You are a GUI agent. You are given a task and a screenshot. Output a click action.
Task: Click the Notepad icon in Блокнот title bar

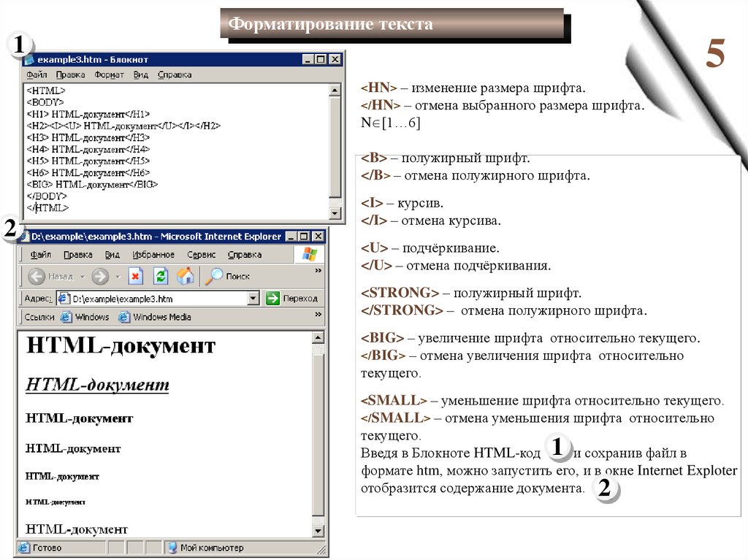pyautogui.click(x=29, y=60)
